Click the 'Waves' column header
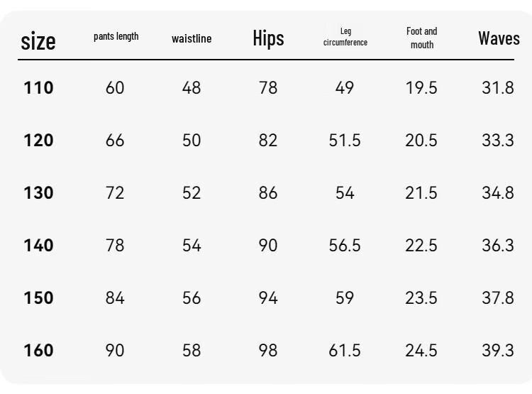Screen dimensions: 532x394 click(x=499, y=38)
